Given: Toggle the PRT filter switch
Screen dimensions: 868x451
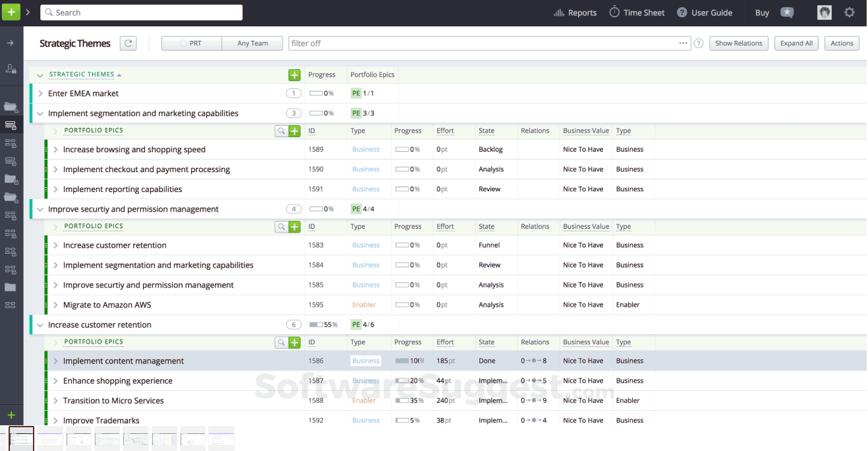Looking at the screenshot, I should pos(191,43).
